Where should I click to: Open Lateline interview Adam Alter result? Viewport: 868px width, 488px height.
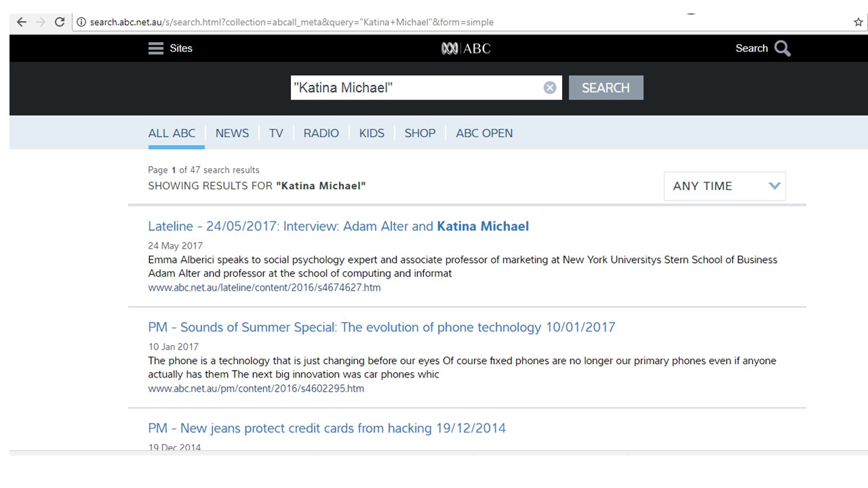[338, 226]
